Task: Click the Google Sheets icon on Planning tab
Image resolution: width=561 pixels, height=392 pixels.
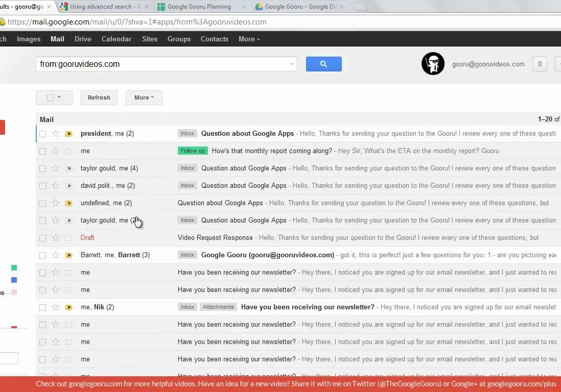Action: [161, 7]
